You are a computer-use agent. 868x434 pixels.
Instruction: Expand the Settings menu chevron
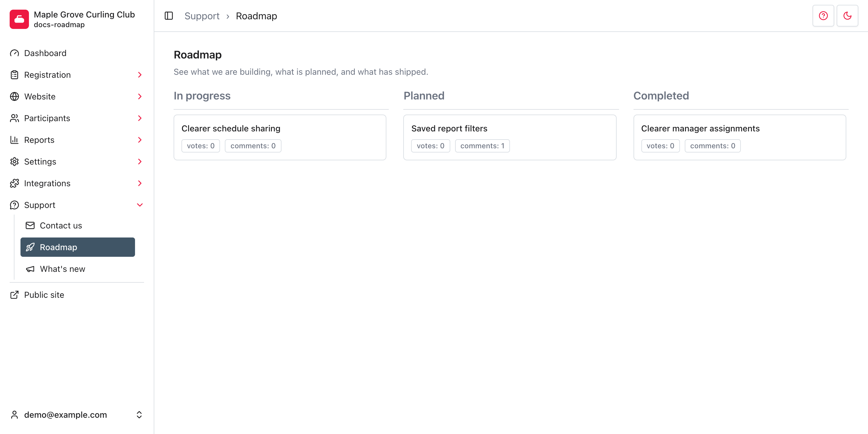[x=140, y=162]
